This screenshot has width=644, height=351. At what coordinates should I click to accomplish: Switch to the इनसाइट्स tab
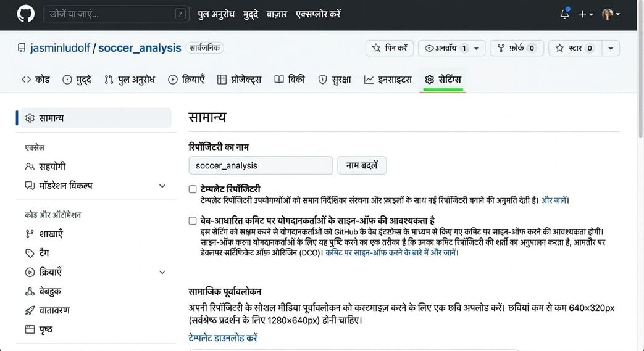click(388, 79)
